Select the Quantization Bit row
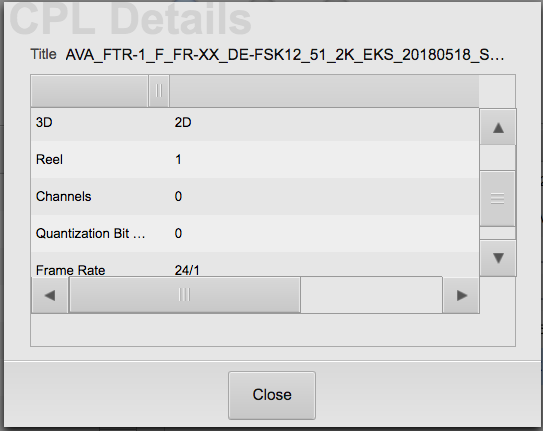The image size is (543, 431). point(255,234)
